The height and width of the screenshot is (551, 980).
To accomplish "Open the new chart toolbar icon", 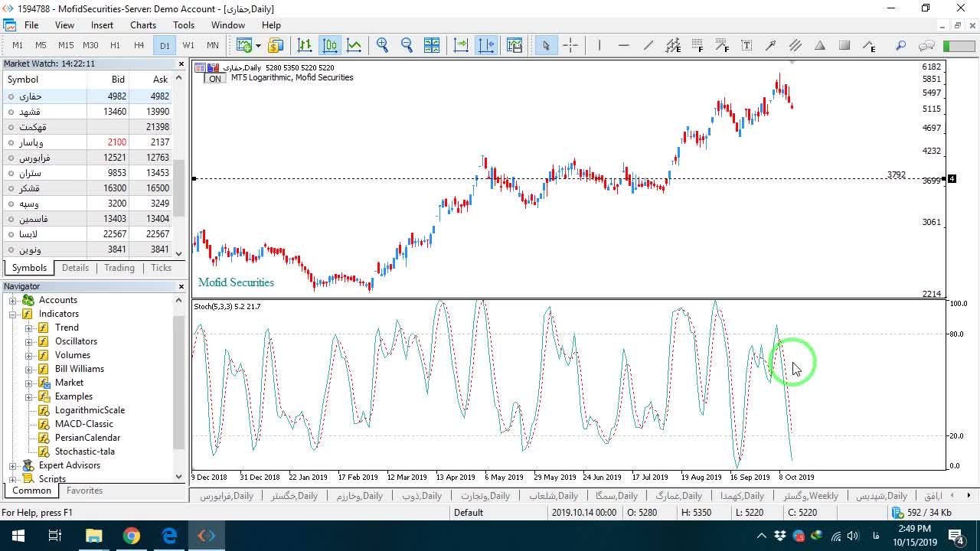I will pyautogui.click(x=243, y=45).
